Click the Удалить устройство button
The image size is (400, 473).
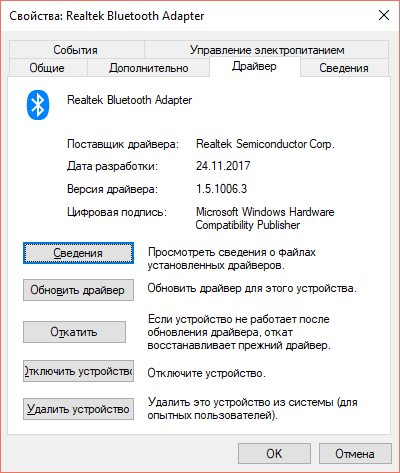pos(78,409)
